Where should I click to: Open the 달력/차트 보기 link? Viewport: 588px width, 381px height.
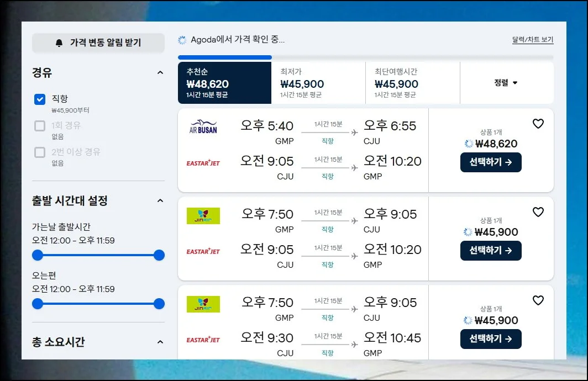point(533,40)
